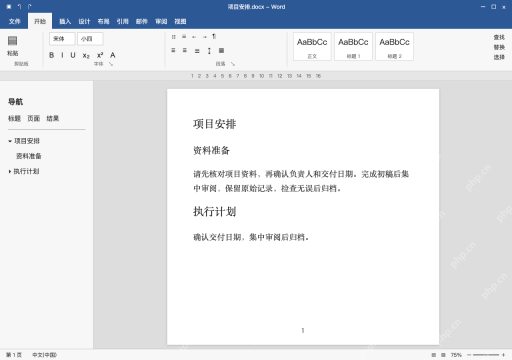The width and height of the screenshot is (512, 360).
Task: Click the zoom in plus button
Action: (503, 355)
